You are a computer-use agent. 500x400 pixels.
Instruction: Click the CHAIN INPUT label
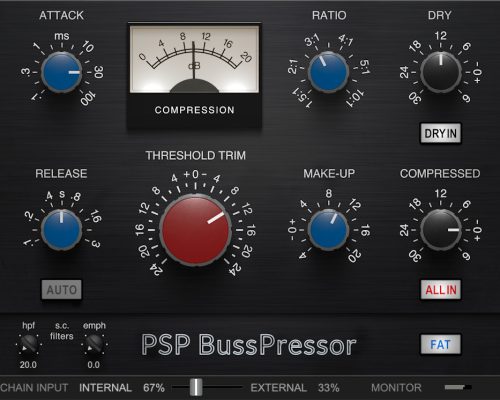(x=34, y=388)
